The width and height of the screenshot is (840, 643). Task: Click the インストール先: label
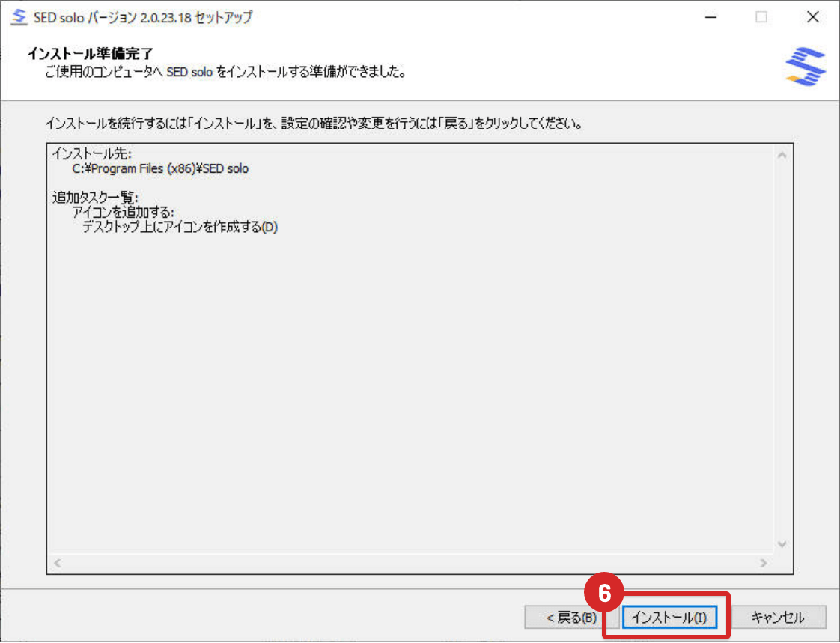(91, 154)
